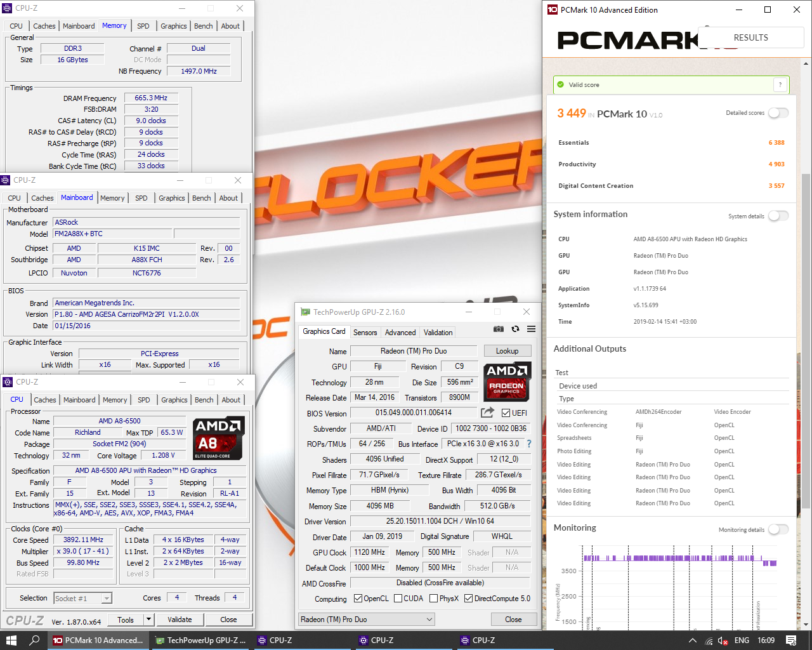This screenshot has width=812, height=650.
Task: Toggle the CUDA checkbox in GPU-Z
Action: click(398, 598)
